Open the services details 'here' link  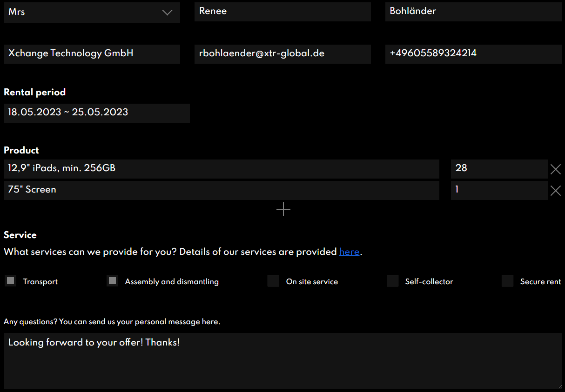[x=349, y=252]
